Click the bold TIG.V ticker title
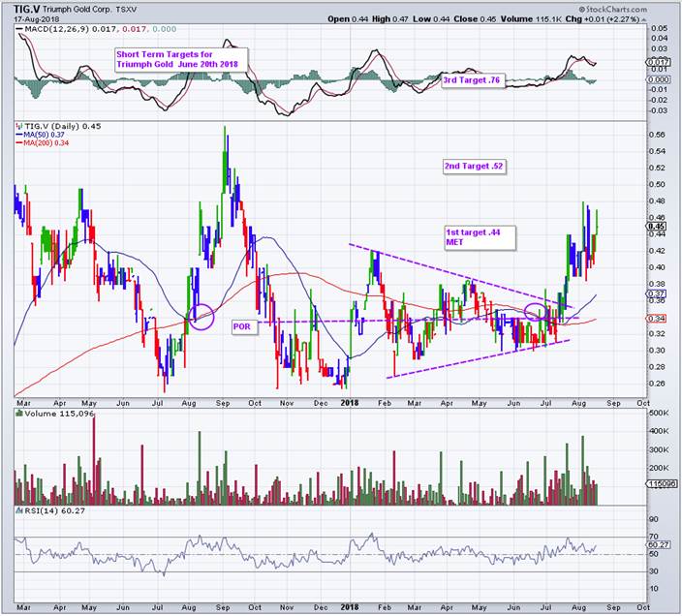The height and width of the screenshot is (616, 682). coord(27,9)
